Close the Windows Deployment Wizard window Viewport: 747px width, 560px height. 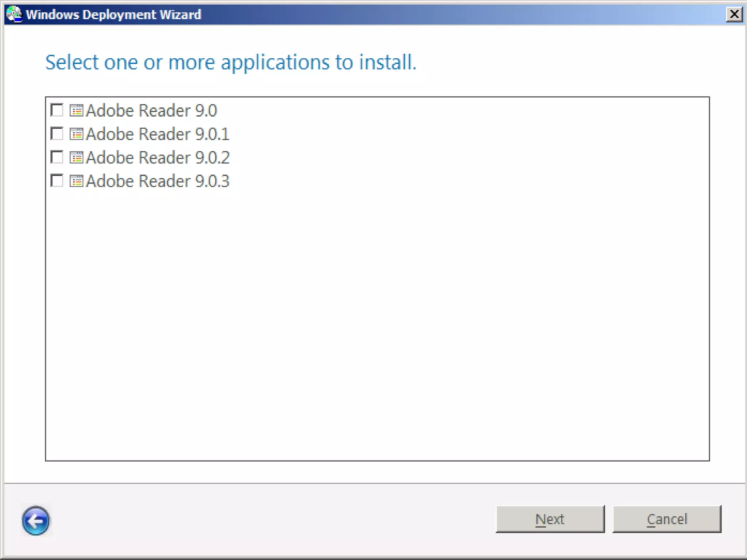(x=734, y=14)
